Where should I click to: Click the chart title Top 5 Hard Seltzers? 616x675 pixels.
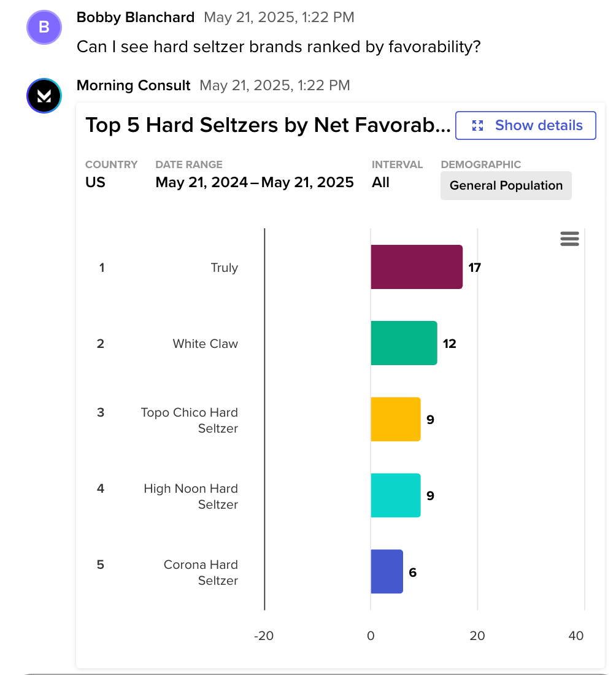click(x=268, y=125)
